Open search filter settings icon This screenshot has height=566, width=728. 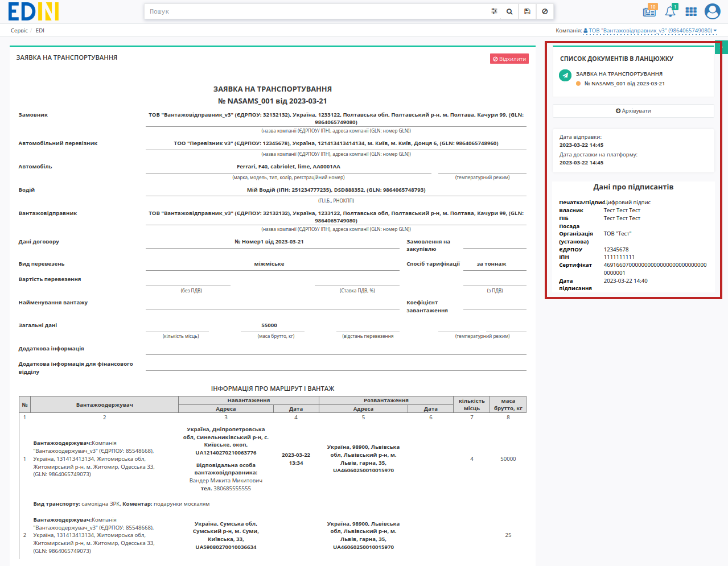click(x=494, y=11)
